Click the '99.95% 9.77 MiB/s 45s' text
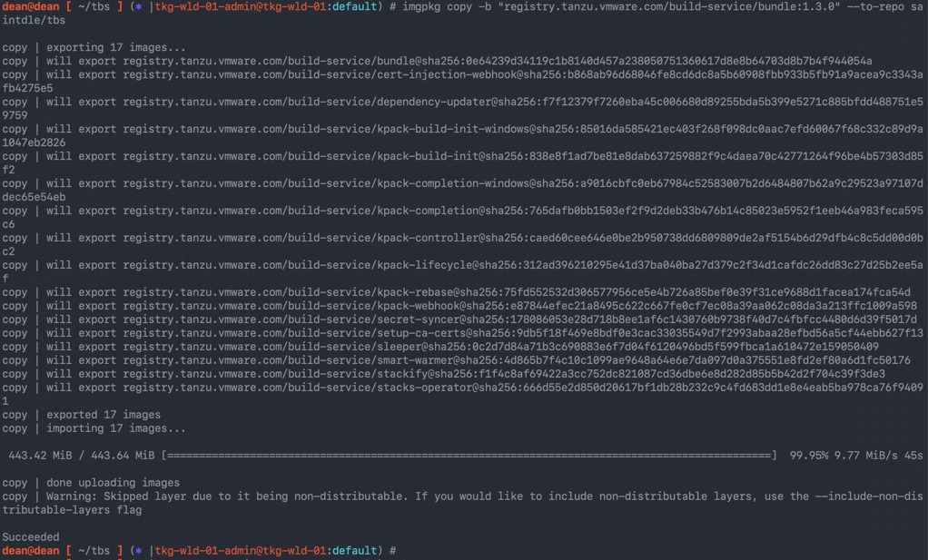 [855, 456]
